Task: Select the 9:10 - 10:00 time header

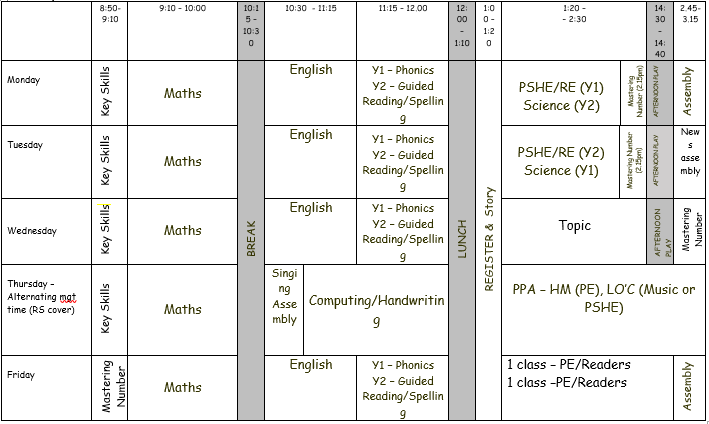Action: [x=183, y=31]
